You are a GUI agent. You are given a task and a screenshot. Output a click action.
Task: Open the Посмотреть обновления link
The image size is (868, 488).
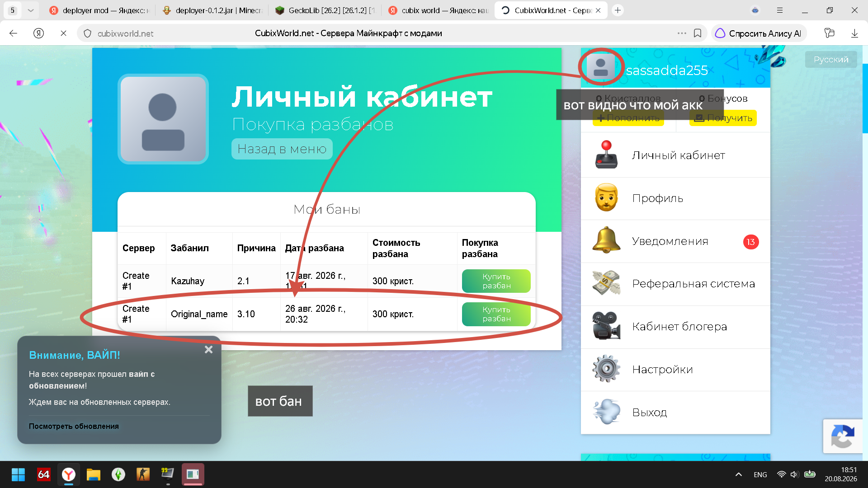[x=74, y=426]
